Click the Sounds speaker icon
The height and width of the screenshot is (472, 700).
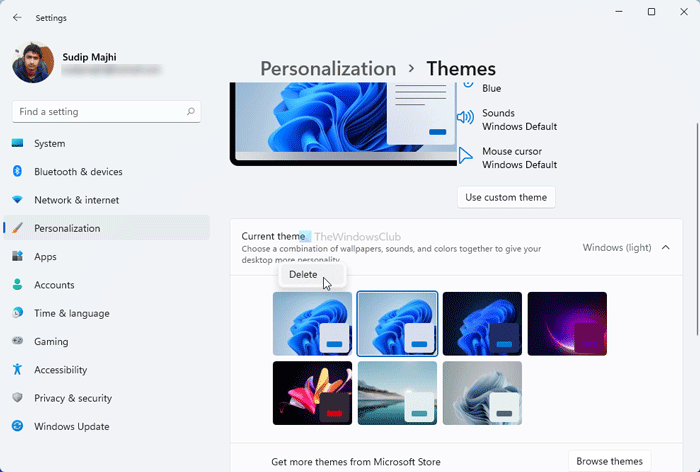(x=466, y=117)
